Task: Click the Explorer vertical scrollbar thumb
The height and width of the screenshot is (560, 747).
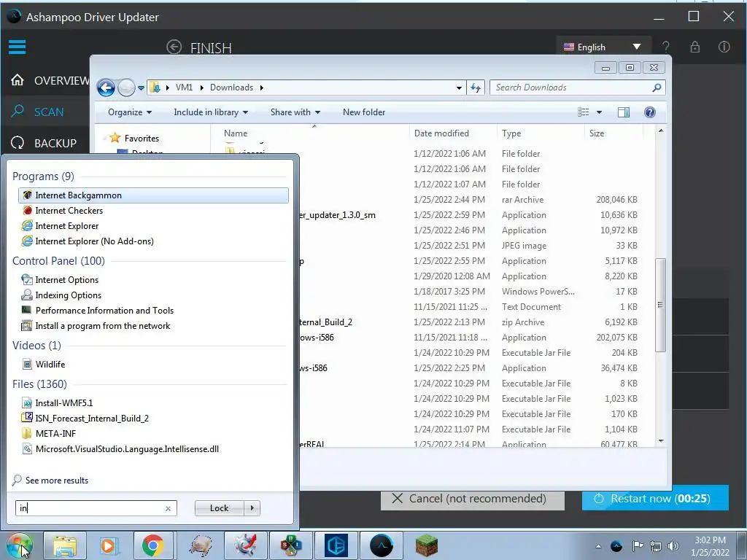Action: (660, 305)
